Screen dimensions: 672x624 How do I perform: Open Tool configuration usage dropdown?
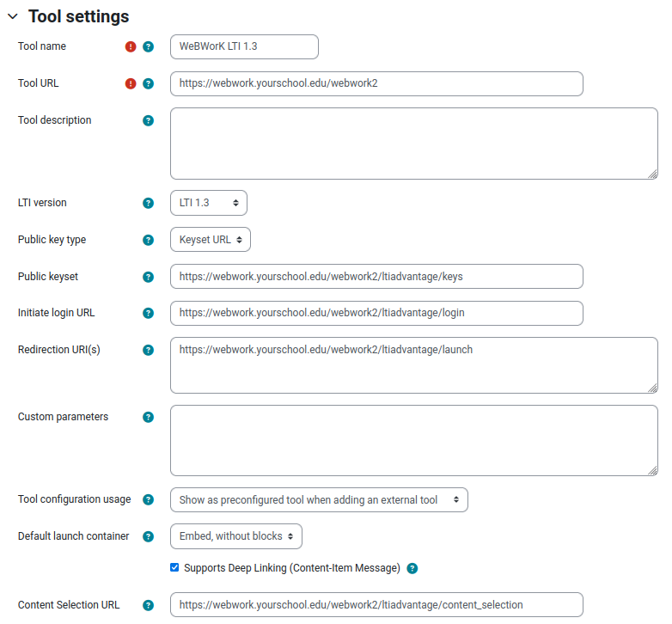(x=320, y=499)
